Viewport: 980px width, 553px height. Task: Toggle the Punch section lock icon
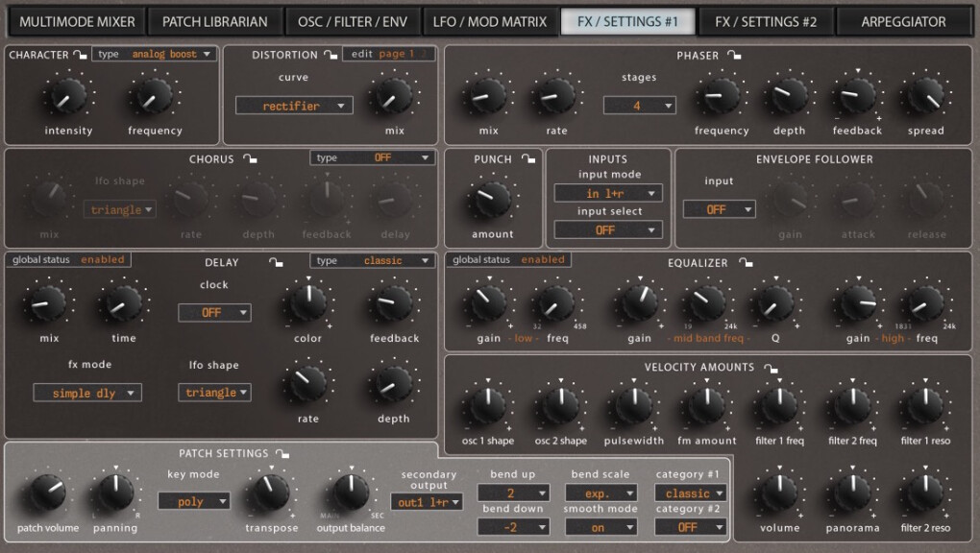click(528, 158)
